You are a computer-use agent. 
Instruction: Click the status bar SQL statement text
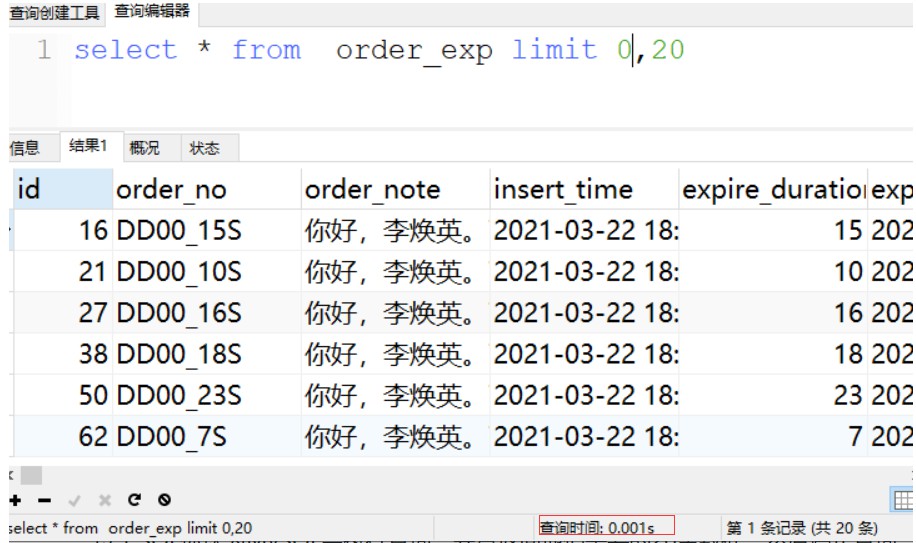[x=131, y=528]
